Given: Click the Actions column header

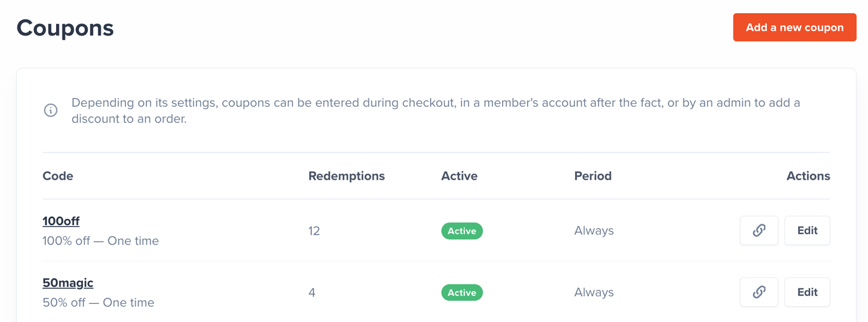Looking at the screenshot, I should pos(808,176).
